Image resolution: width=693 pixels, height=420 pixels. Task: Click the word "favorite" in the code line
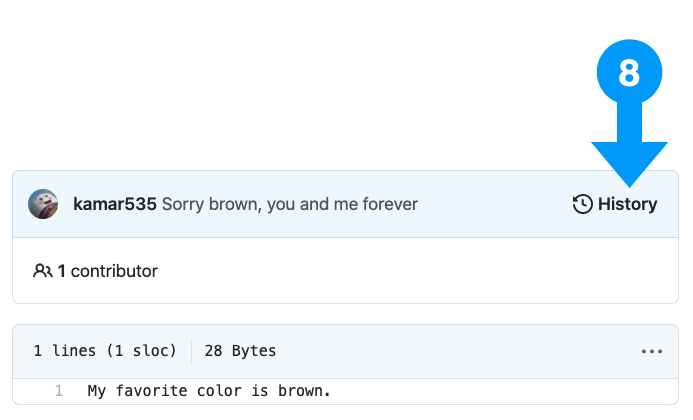[x=151, y=391]
